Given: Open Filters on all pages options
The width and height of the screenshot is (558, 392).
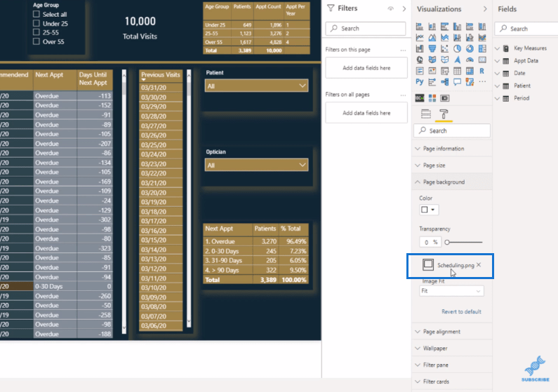Looking at the screenshot, I should click(403, 95).
